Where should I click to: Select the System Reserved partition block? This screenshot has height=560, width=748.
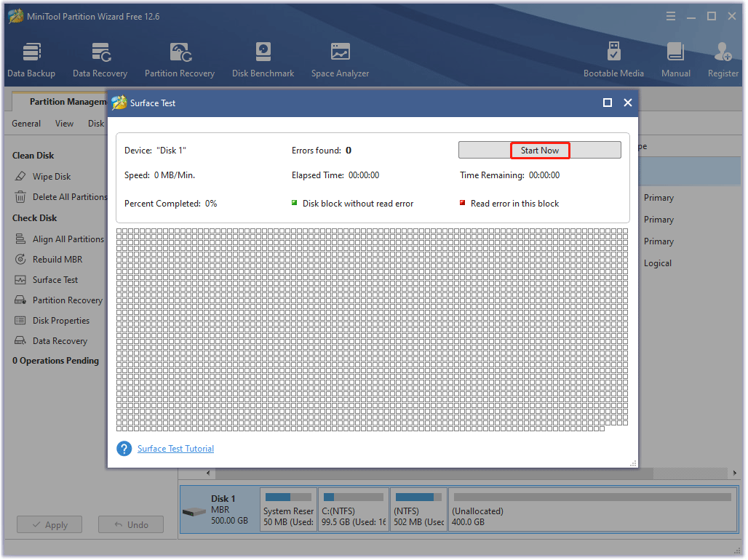click(288, 509)
